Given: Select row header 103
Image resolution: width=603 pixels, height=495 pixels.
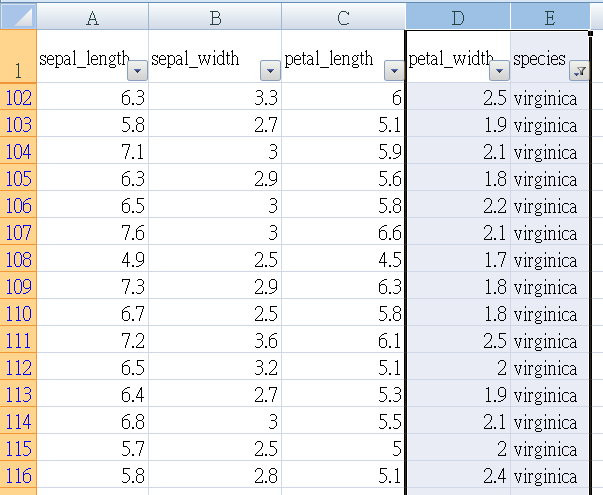Looking at the screenshot, I should [x=18, y=123].
